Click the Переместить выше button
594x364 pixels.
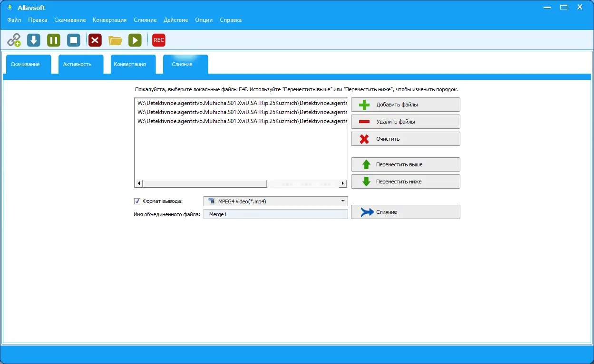(x=406, y=164)
